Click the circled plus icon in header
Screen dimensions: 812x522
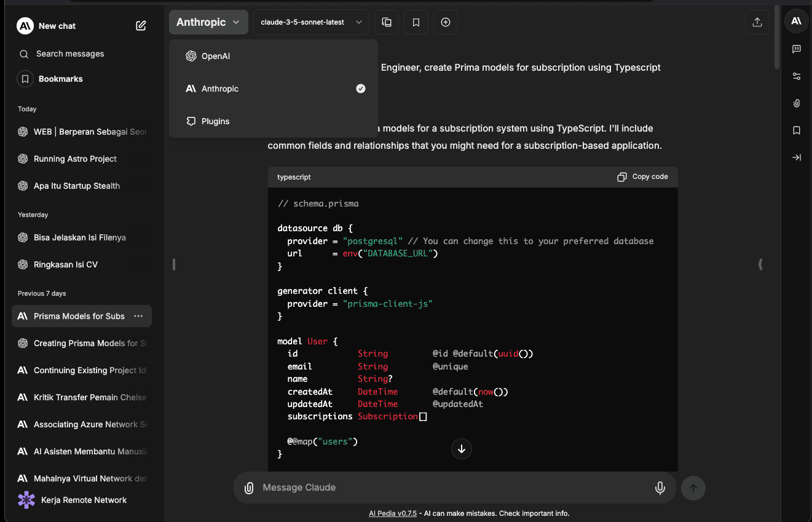coord(446,22)
